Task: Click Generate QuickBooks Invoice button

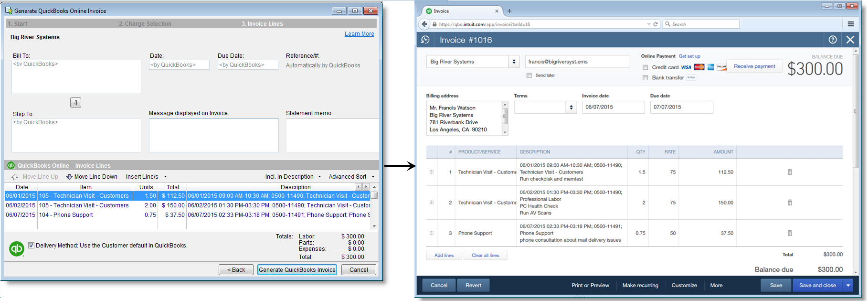Action: pos(297,270)
